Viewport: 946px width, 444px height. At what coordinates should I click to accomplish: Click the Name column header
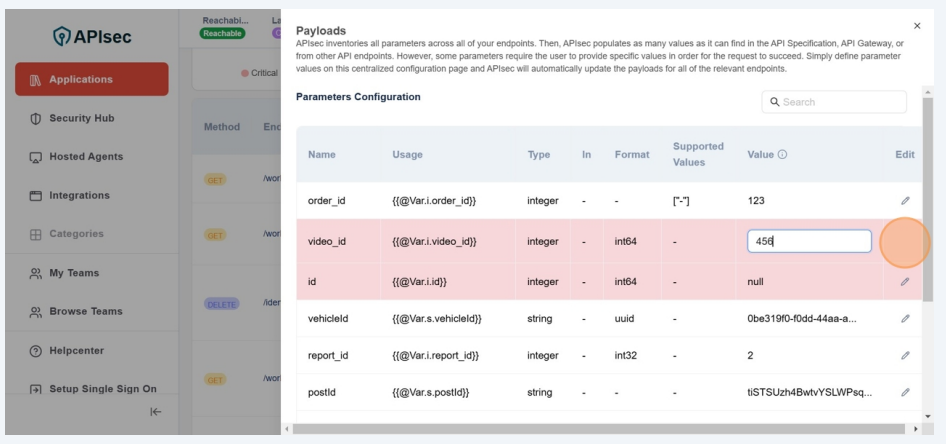pyautogui.click(x=322, y=154)
